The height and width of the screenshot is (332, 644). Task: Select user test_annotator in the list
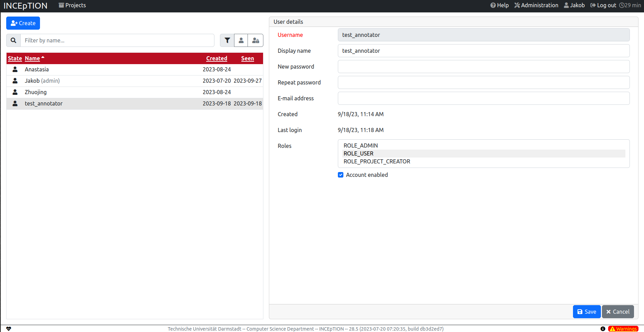tap(135, 103)
